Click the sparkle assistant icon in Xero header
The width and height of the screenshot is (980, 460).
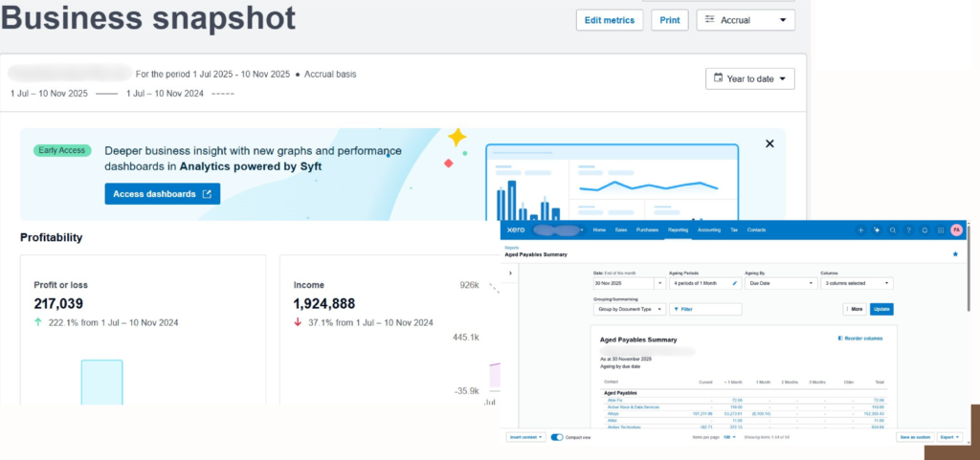[877, 230]
